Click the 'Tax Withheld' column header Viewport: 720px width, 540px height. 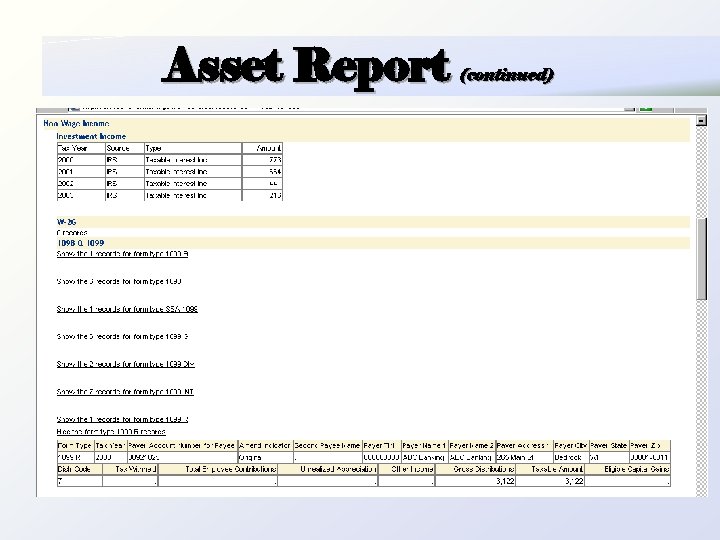(x=130, y=469)
